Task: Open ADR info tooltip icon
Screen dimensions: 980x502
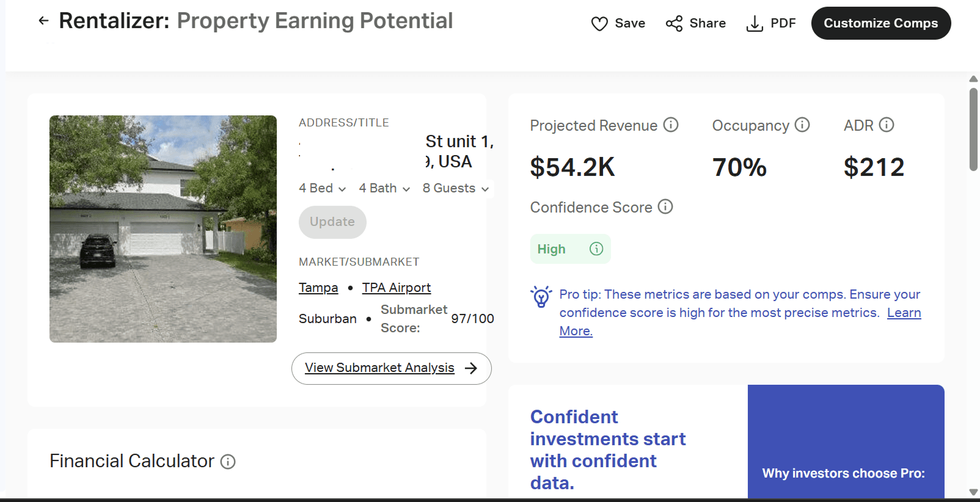Action: click(x=887, y=125)
